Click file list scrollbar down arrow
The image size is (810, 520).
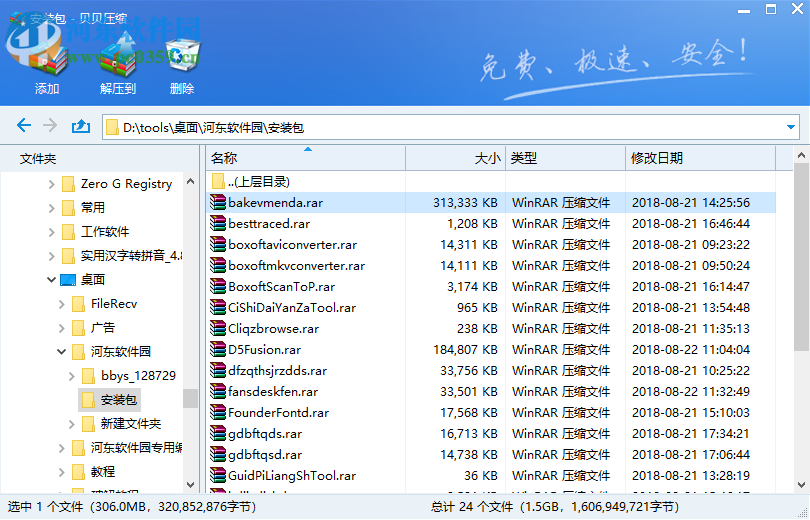pos(801,485)
